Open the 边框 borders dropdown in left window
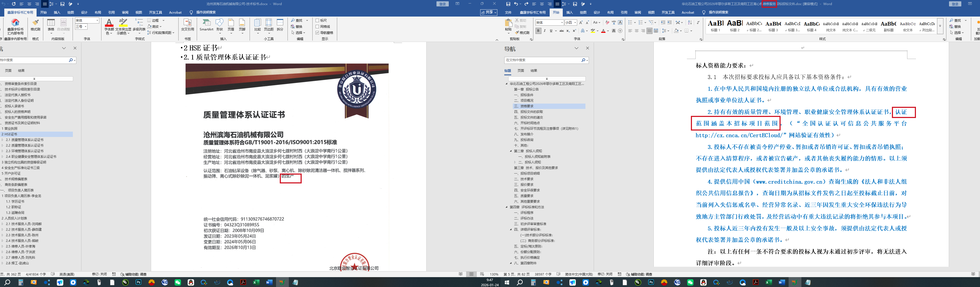Screen dimensions: 980x287 [x=164, y=21]
